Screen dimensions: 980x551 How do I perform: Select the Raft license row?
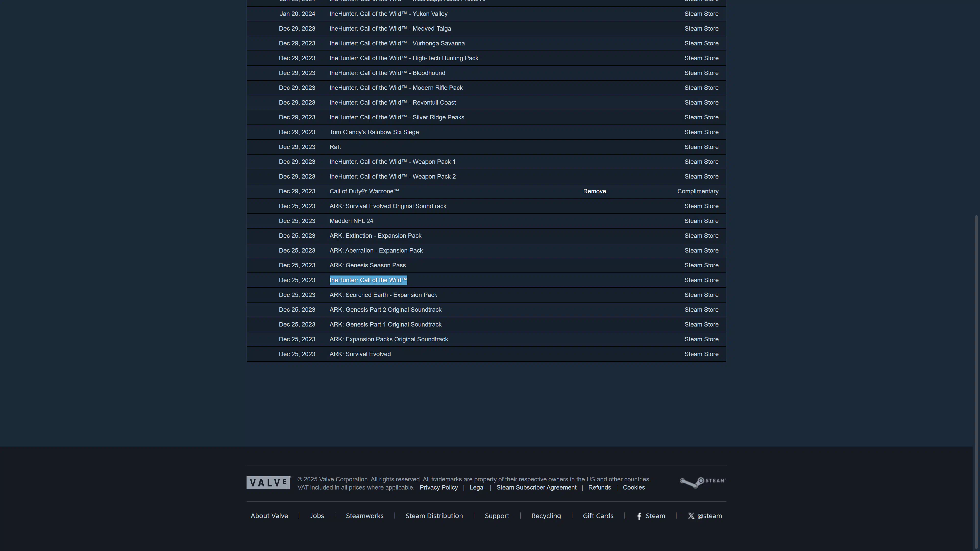(x=486, y=147)
